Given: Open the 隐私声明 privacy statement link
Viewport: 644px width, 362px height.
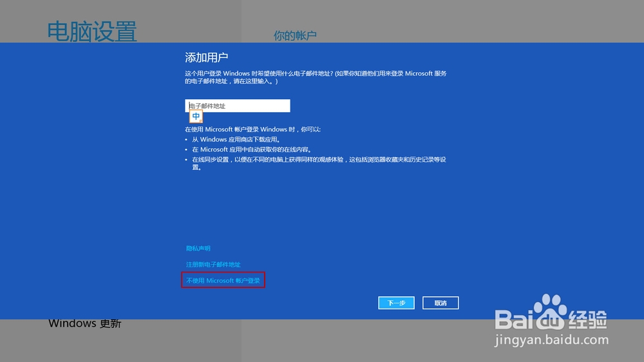Looking at the screenshot, I should tap(198, 248).
